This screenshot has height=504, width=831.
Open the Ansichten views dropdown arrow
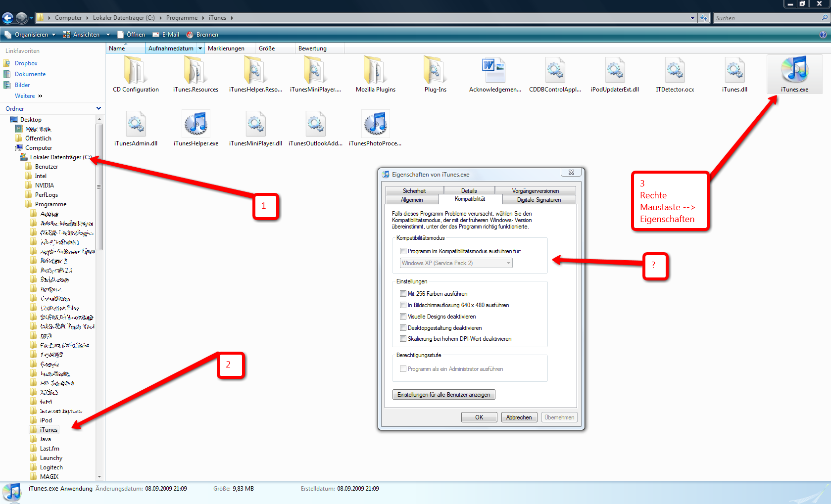(108, 35)
